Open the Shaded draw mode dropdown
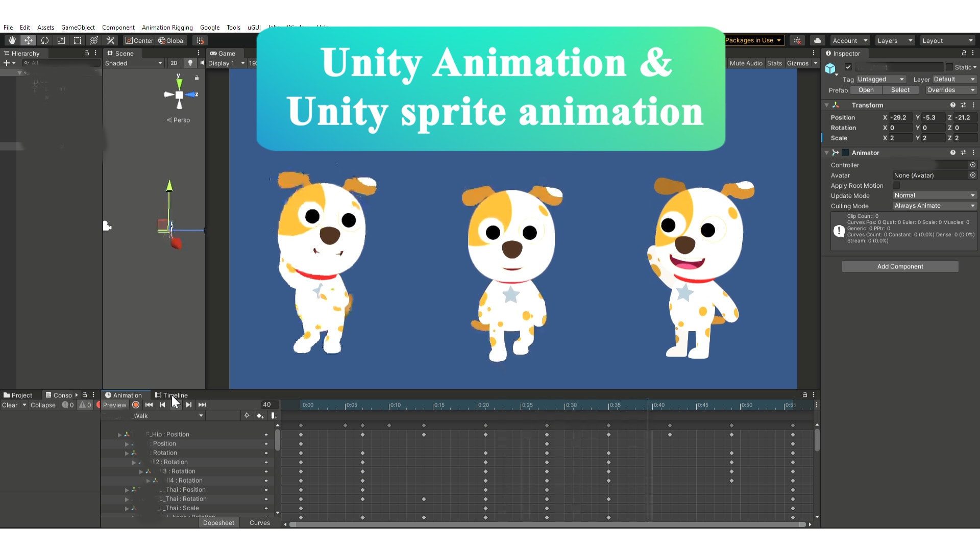The image size is (980, 551). pos(134,63)
